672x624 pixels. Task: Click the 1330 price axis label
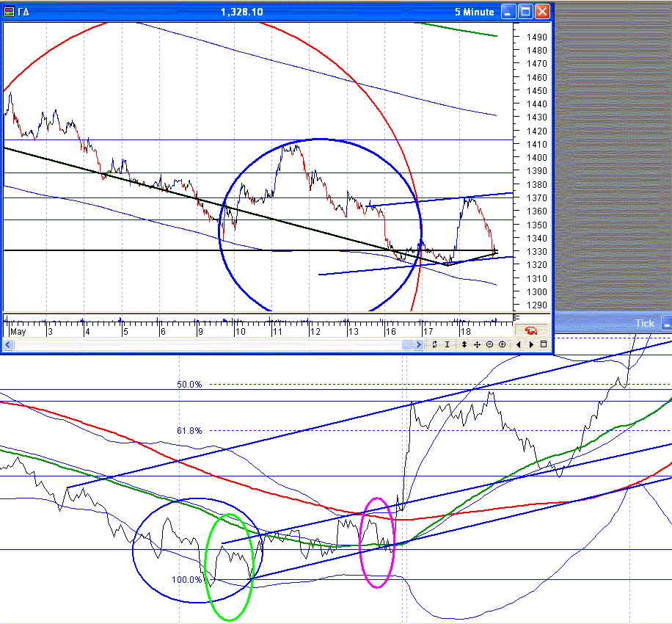click(x=536, y=252)
